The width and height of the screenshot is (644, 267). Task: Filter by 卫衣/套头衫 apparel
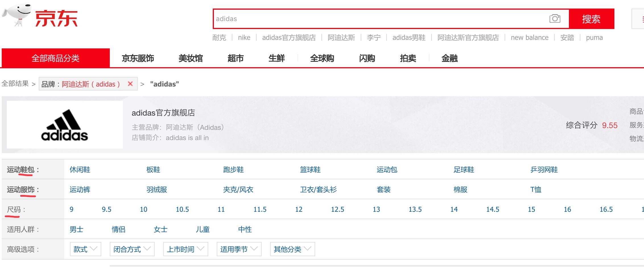[x=318, y=190]
